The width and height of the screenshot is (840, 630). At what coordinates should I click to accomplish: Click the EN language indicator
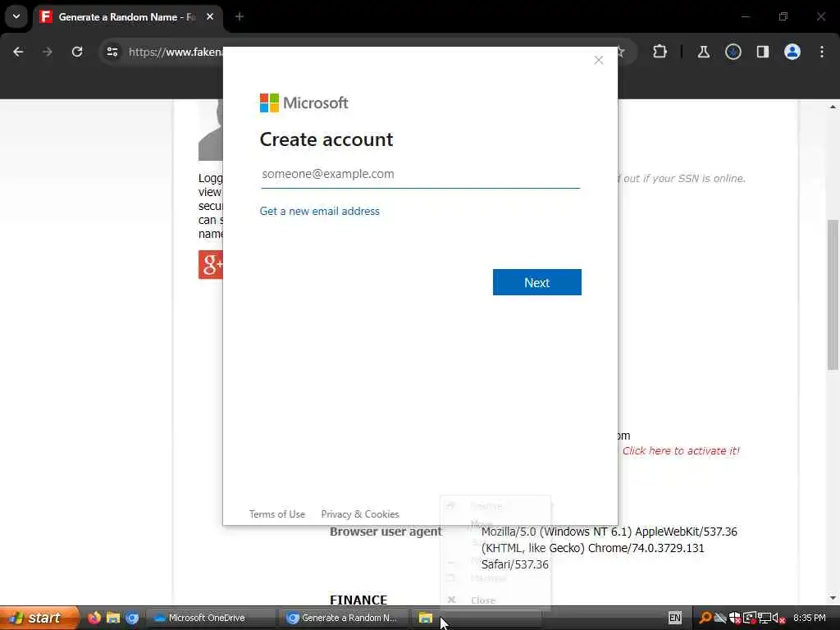tap(675, 618)
